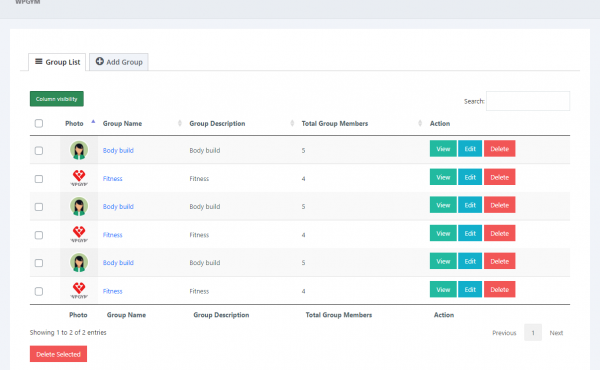Check the second Fitness row checkbox

(39, 235)
